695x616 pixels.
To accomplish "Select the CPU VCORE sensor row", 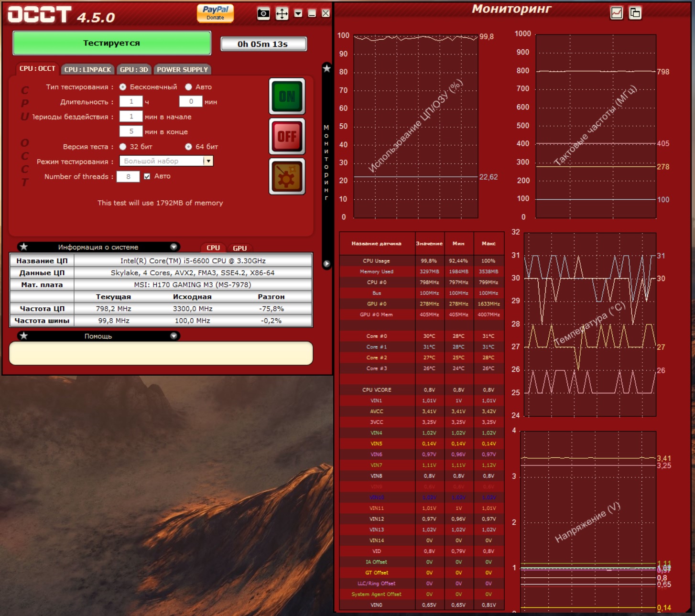I will click(421, 390).
